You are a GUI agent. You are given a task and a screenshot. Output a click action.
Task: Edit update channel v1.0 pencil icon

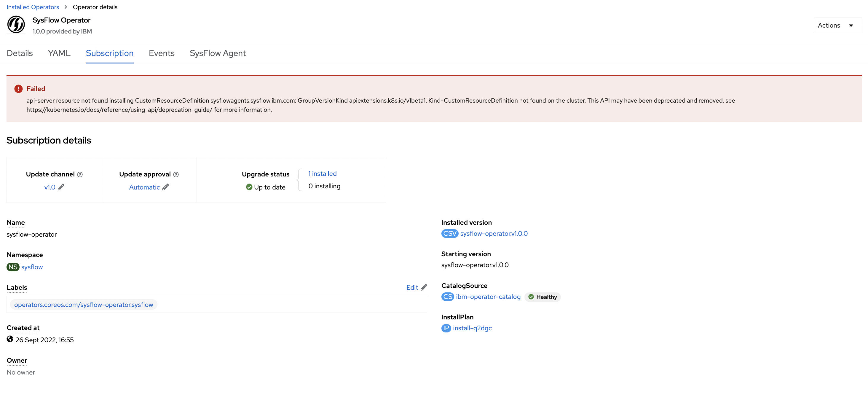pyautogui.click(x=61, y=187)
